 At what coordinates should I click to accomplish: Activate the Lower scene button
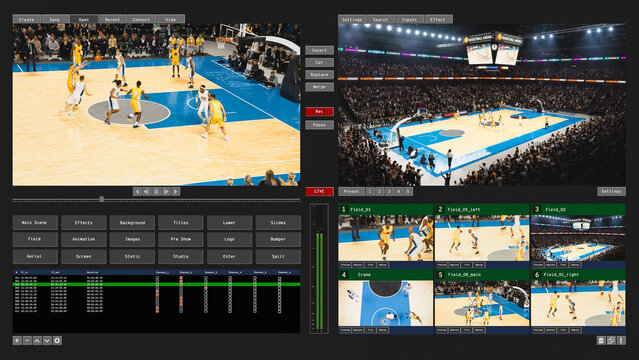point(229,223)
